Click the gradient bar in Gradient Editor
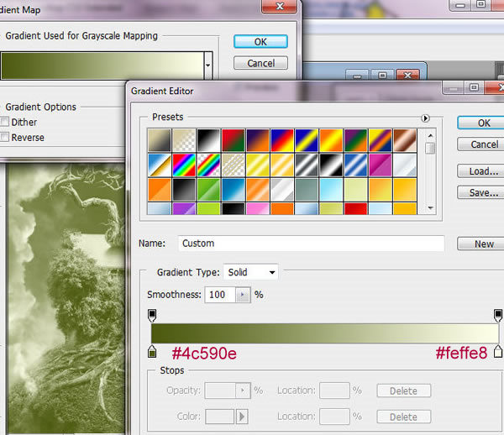504x435 pixels. 325,333
